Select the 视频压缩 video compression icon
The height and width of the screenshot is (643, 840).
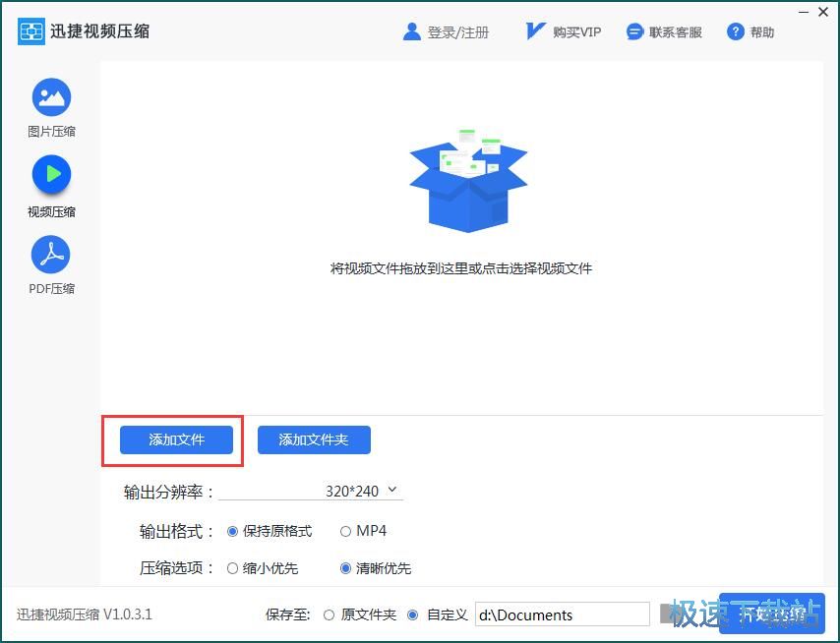(x=51, y=174)
